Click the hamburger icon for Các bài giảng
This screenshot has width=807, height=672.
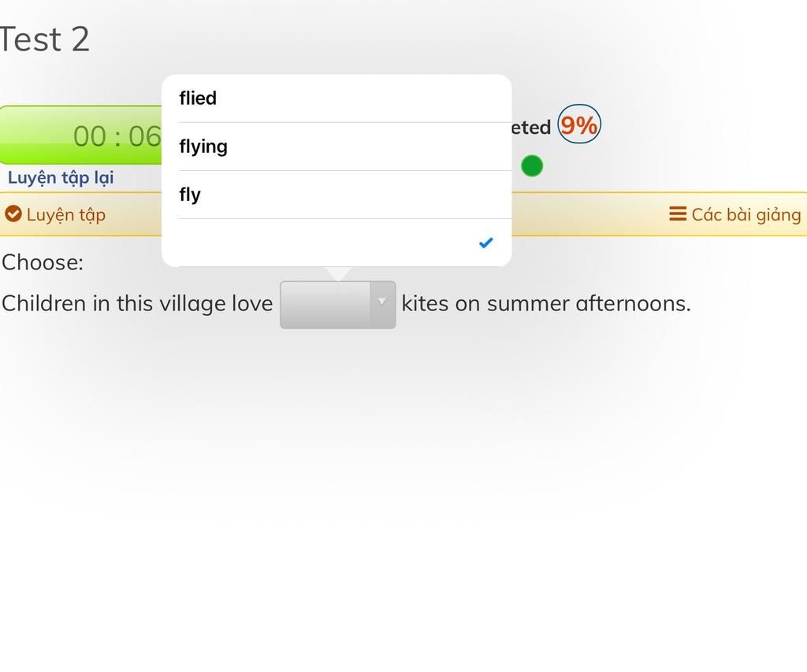678,214
